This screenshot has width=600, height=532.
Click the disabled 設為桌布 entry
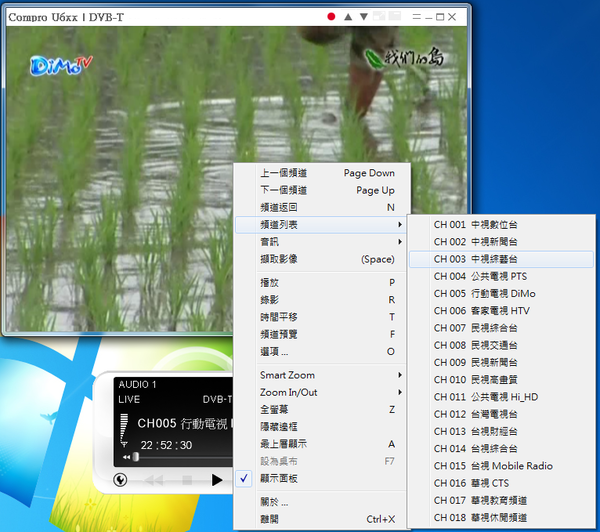(x=322, y=461)
